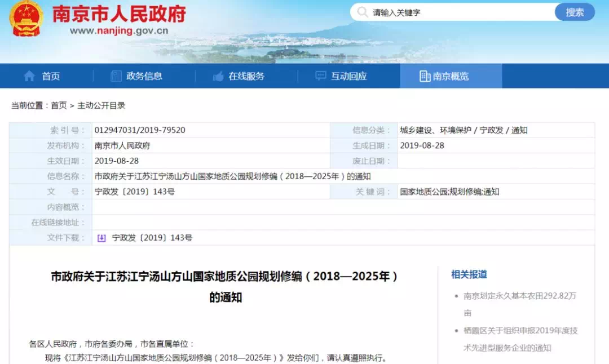Image resolution: width=609 pixels, height=364 pixels.
Task: Click the national emblem logo
Action: click(26, 19)
